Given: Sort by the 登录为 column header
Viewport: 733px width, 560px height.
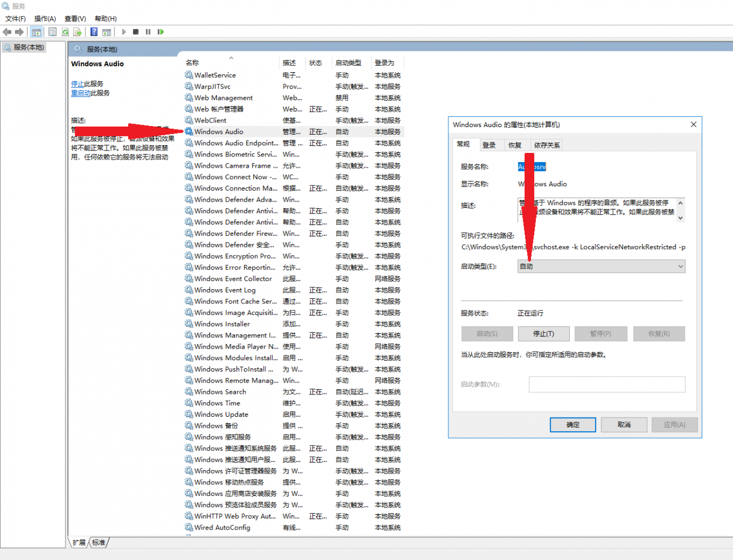Looking at the screenshot, I should pos(388,63).
